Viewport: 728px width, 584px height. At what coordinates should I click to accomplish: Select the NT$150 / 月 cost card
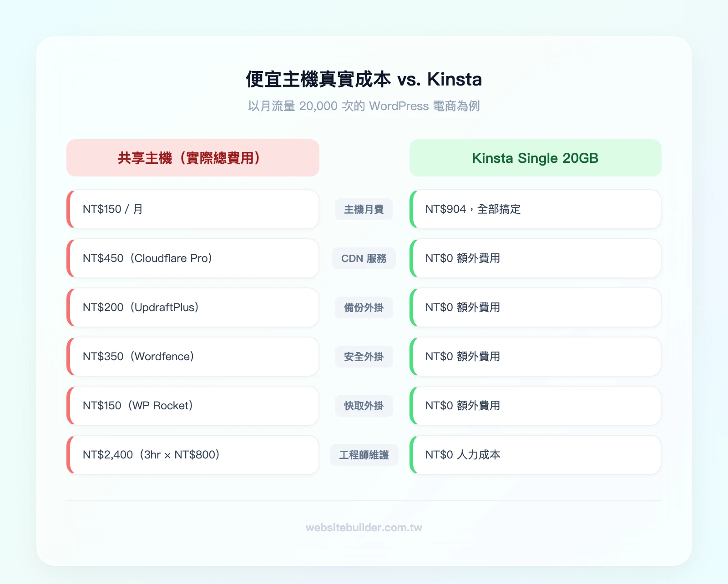(193, 209)
